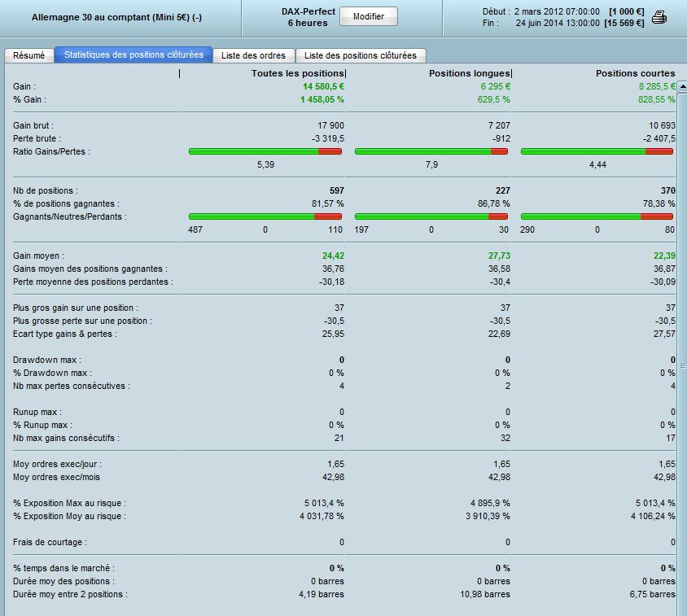The height and width of the screenshot is (616, 687).
Task: Select Statistiques des positions clôturées tab
Action: [x=133, y=55]
